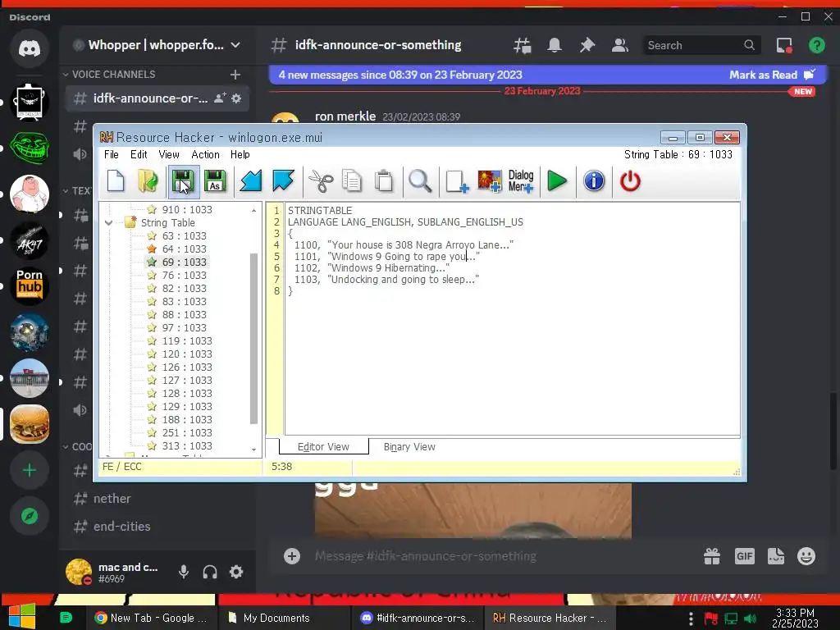This screenshot has height=630, width=840.
Task: Select tree item 63 : 1033
Action: [184, 235]
